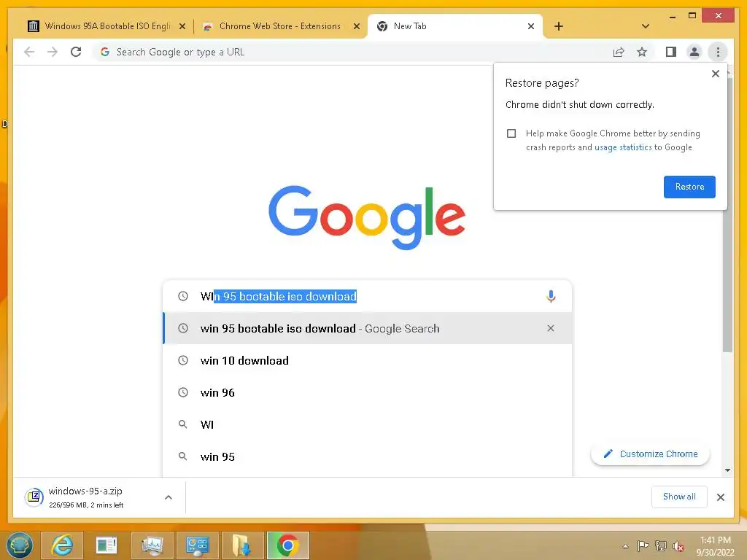Enable sending crash reports checkbox
The width and height of the screenshot is (747, 560).
pyautogui.click(x=511, y=133)
